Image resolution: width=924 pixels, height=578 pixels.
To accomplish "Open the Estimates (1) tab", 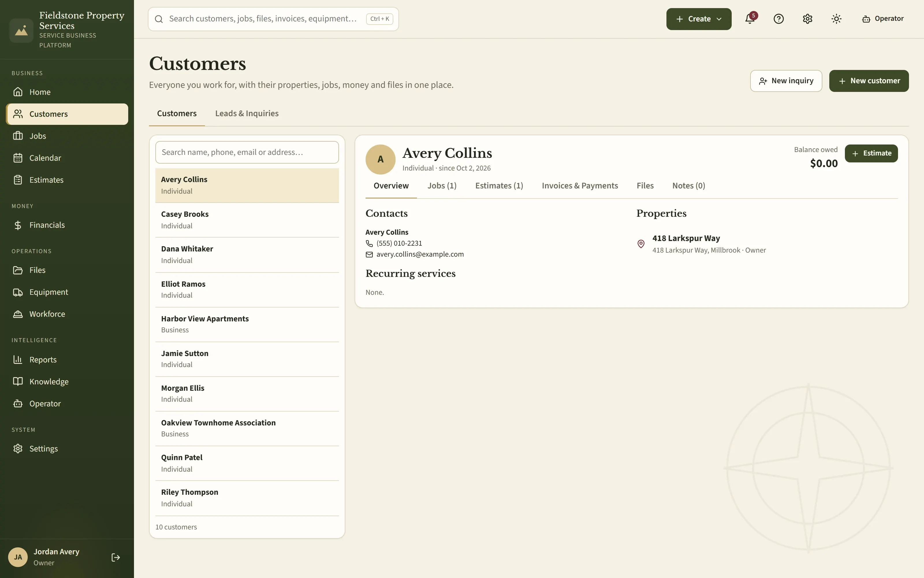I will [x=499, y=186].
